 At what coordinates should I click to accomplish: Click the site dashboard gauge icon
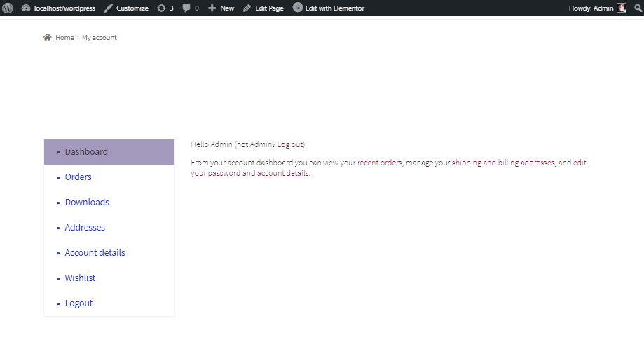(x=26, y=8)
